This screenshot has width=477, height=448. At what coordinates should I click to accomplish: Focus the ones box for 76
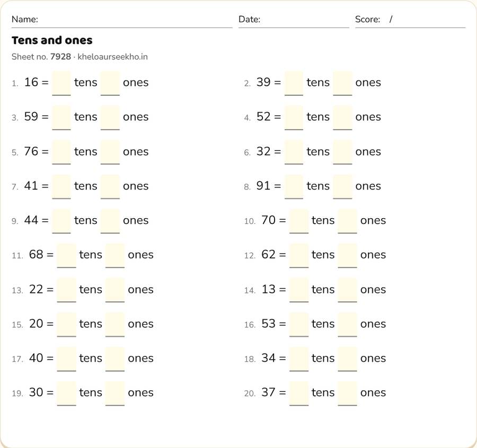pyautogui.click(x=110, y=153)
